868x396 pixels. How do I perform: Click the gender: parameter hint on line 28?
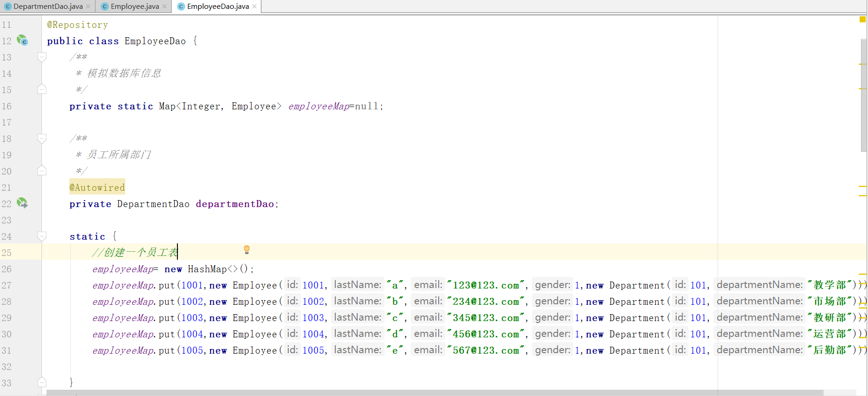pos(552,301)
